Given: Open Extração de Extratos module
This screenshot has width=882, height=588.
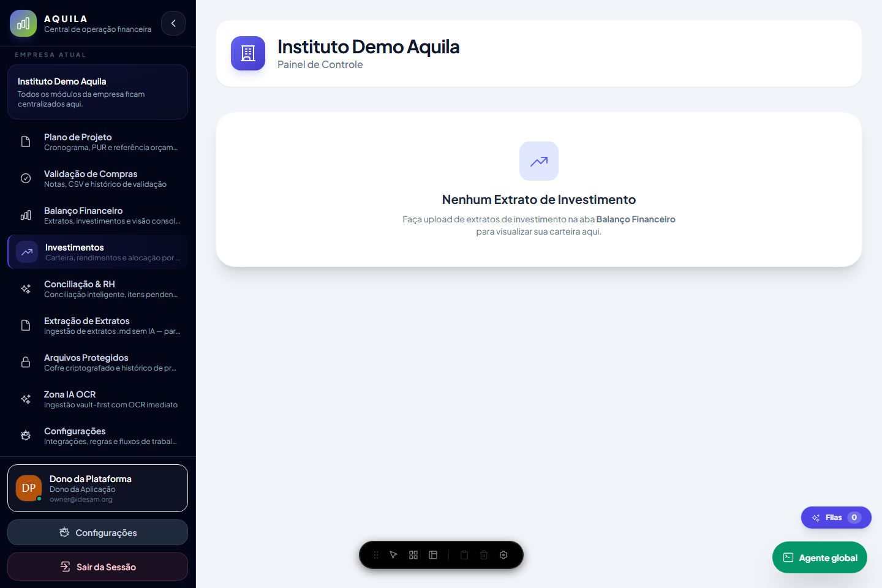Looking at the screenshot, I should [97, 326].
